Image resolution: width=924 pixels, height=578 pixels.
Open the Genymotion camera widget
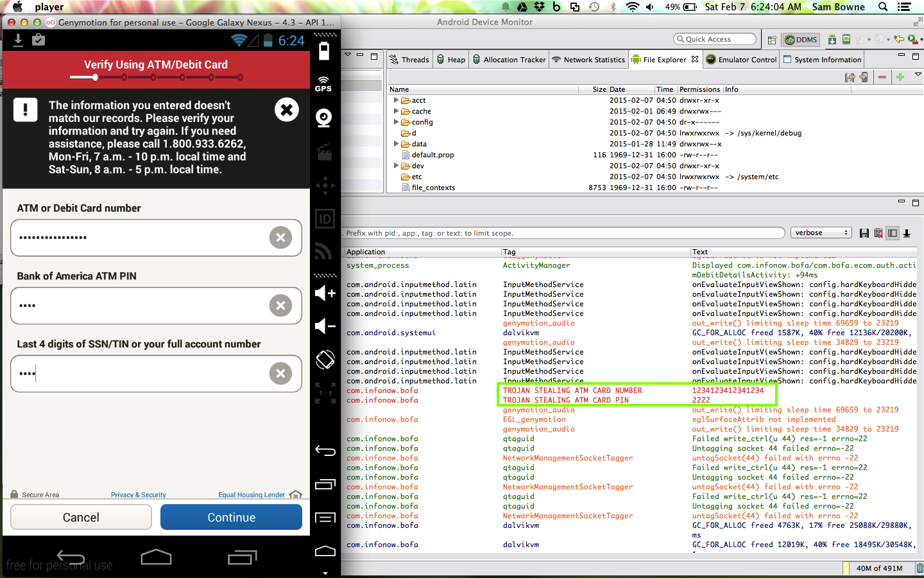point(324,118)
